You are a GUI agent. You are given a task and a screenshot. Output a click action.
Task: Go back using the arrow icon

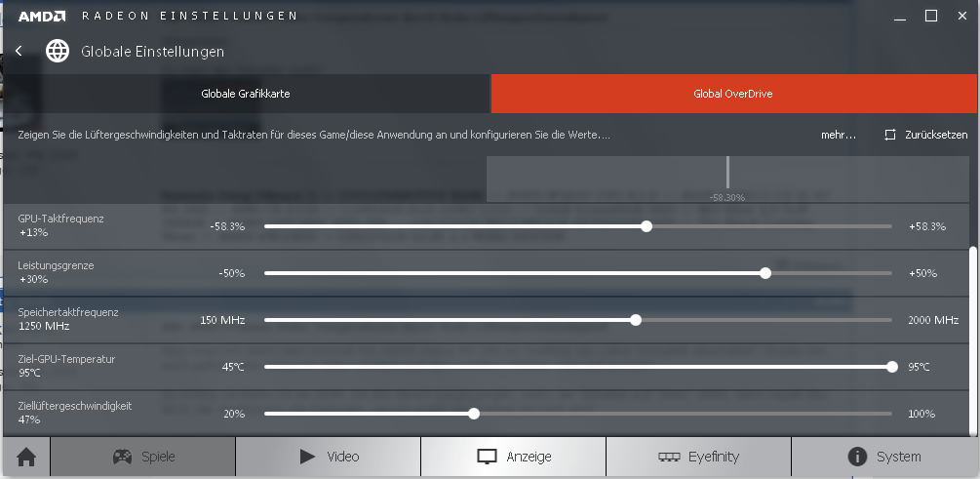point(19,52)
